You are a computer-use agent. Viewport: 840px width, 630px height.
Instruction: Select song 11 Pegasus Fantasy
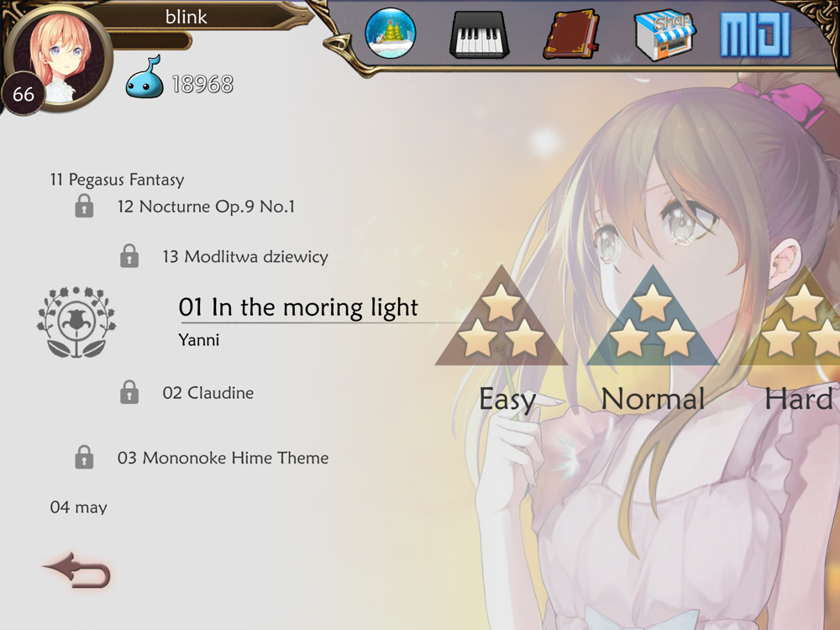(117, 180)
